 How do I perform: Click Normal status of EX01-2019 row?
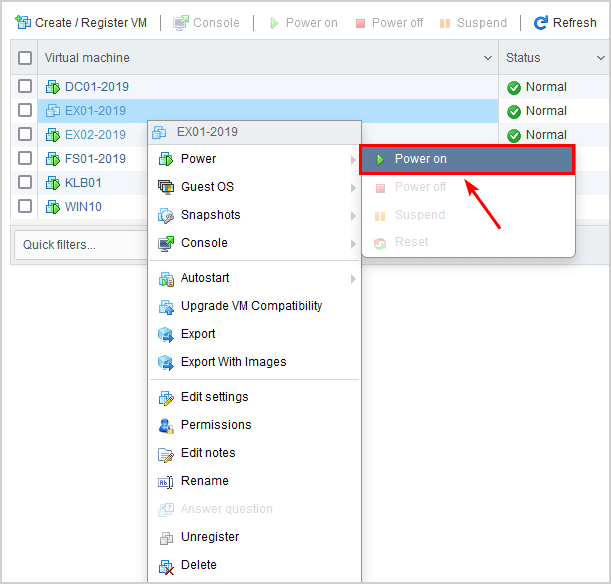tap(546, 111)
